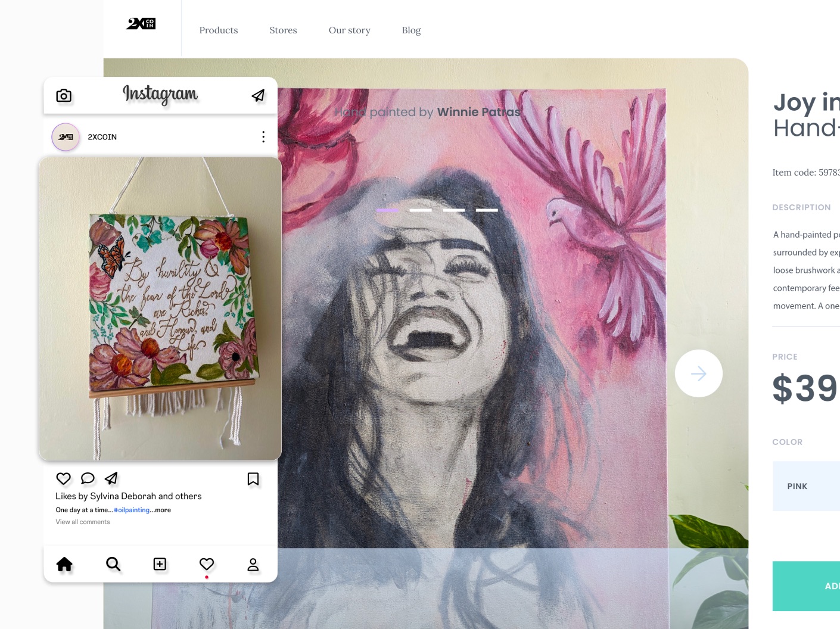This screenshot has width=840, height=629.
Task: Open comments with the speech bubble icon
Action: coord(88,478)
